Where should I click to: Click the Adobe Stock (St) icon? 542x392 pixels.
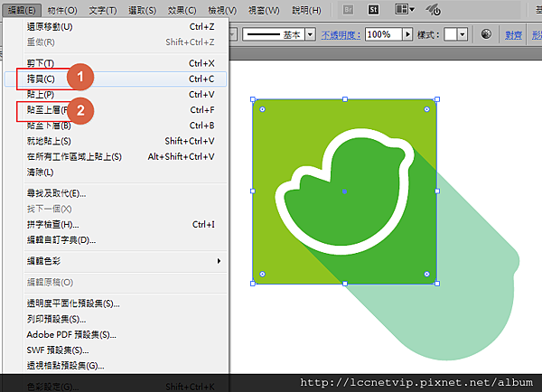(373, 10)
